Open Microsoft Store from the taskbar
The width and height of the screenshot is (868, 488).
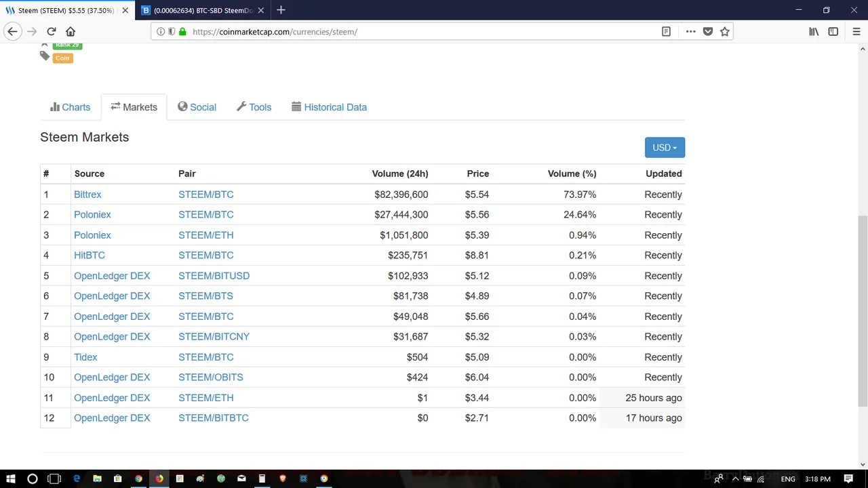[x=118, y=479]
